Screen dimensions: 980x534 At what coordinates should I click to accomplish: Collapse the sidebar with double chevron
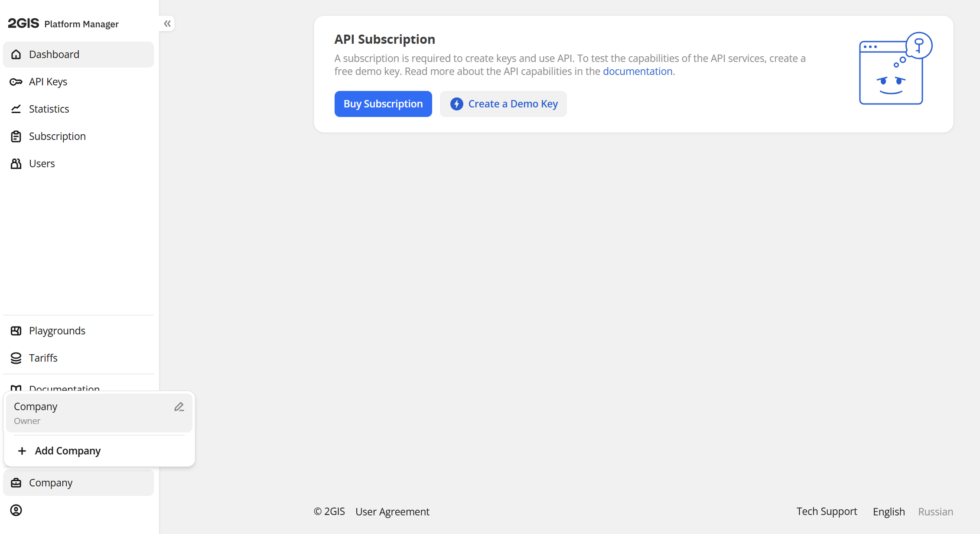(167, 23)
